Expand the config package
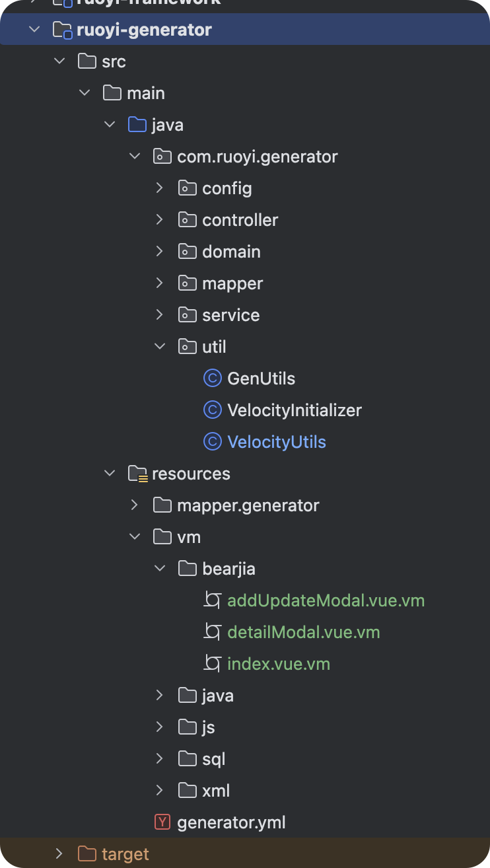The height and width of the screenshot is (868, 490). coord(159,188)
